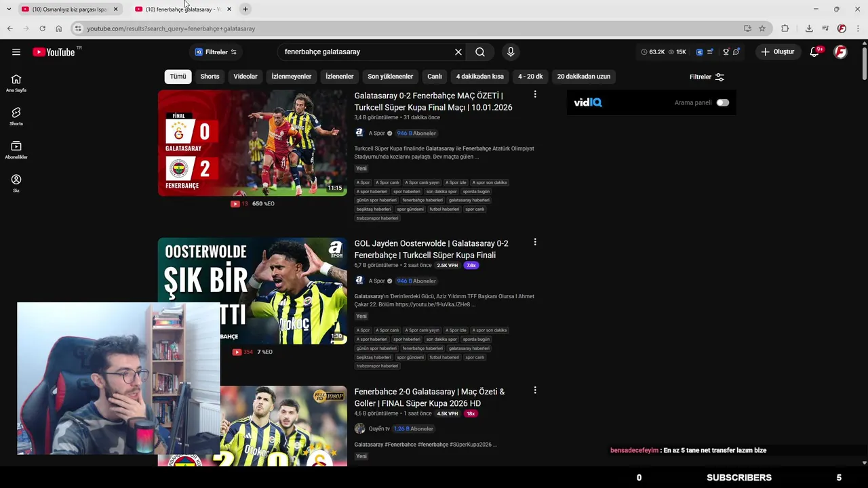The width and height of the screenshot is (868, 488).
Task: Close the fenerbahçe galatasaray browser tab
Action: pos(229,9)
